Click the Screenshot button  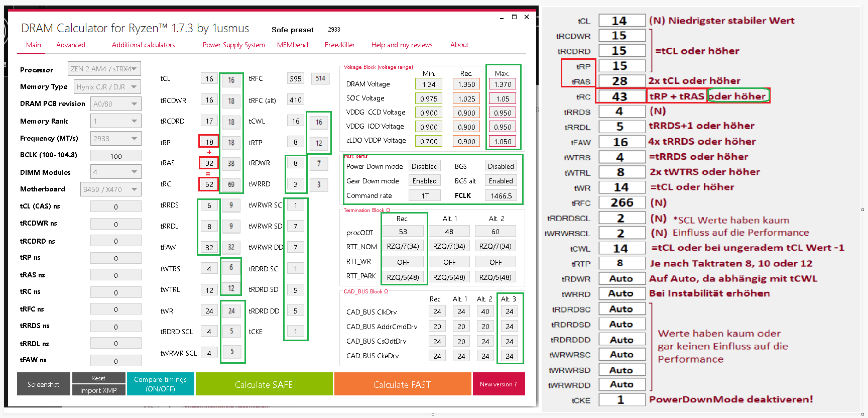[x=44, y=384]
